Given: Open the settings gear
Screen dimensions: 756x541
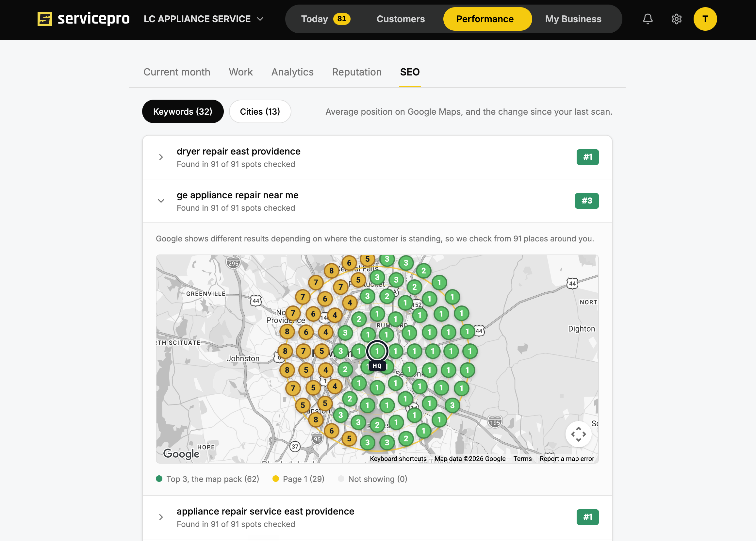Looking at the screenshot, I should (x=676, y=19).
